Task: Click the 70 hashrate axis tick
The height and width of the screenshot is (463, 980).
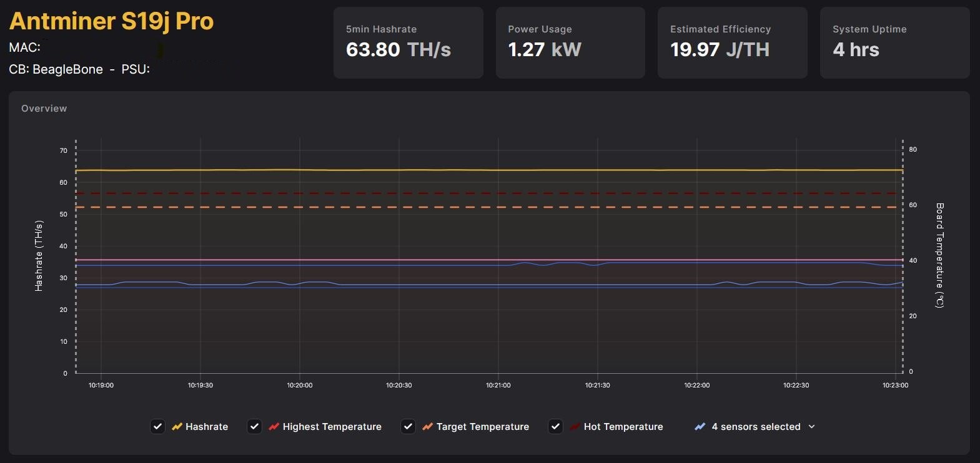Action: pos(64,150)
